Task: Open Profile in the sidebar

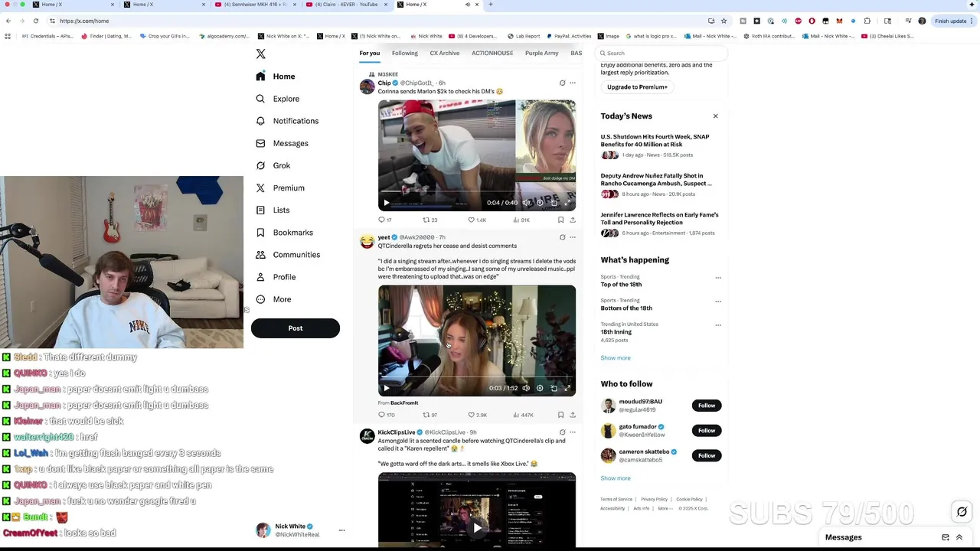Action: [276, 277]
